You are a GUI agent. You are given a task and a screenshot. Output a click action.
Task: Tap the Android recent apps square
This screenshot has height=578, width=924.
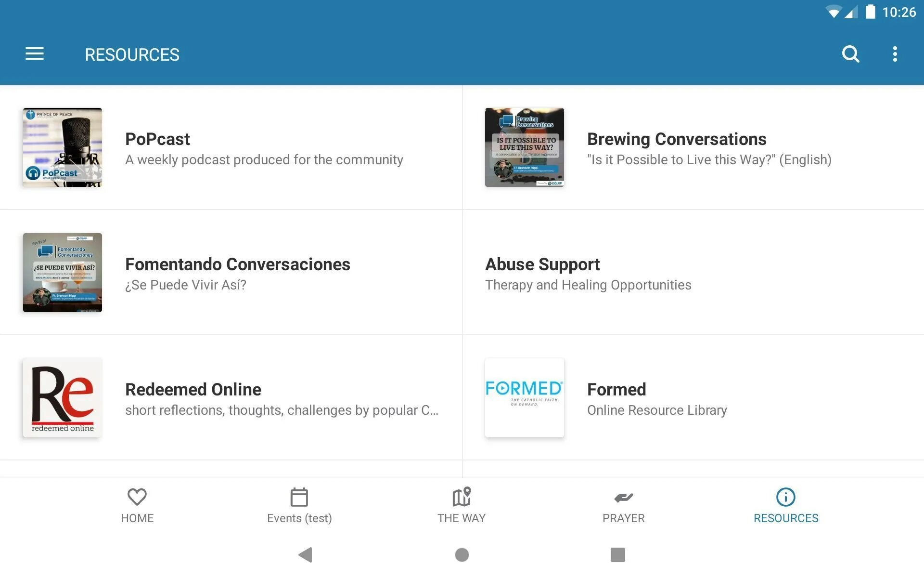tap(617, 555)
